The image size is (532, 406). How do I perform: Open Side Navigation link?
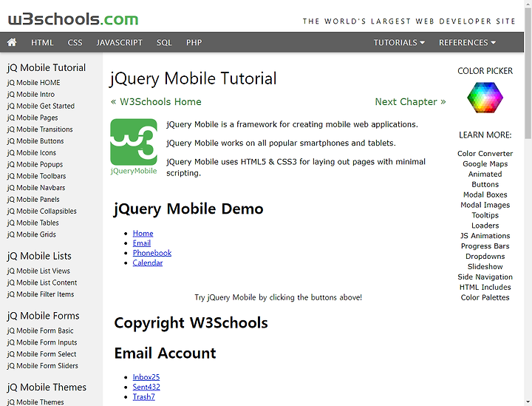(x=485, y=277)
